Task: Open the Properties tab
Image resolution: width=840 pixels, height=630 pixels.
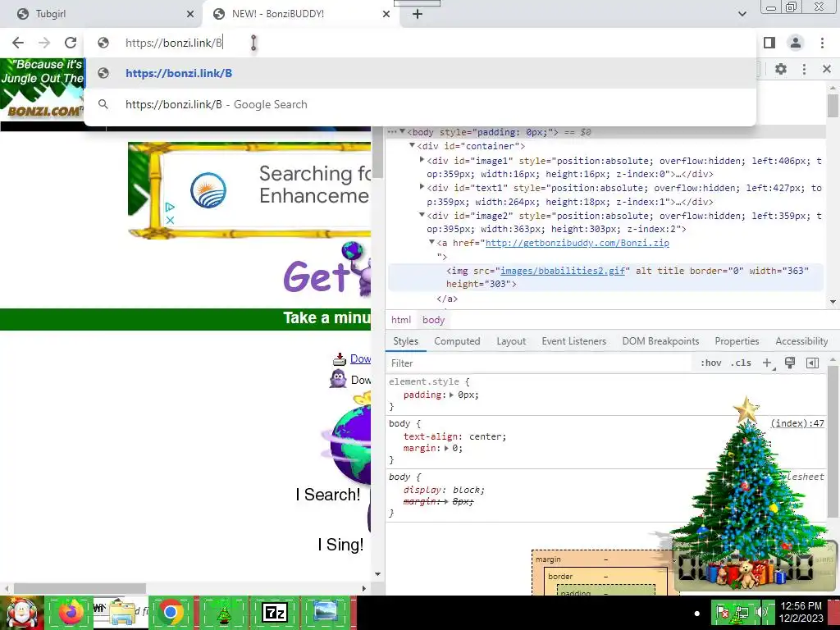Action: pyautogui.click(x=737, y=341)
